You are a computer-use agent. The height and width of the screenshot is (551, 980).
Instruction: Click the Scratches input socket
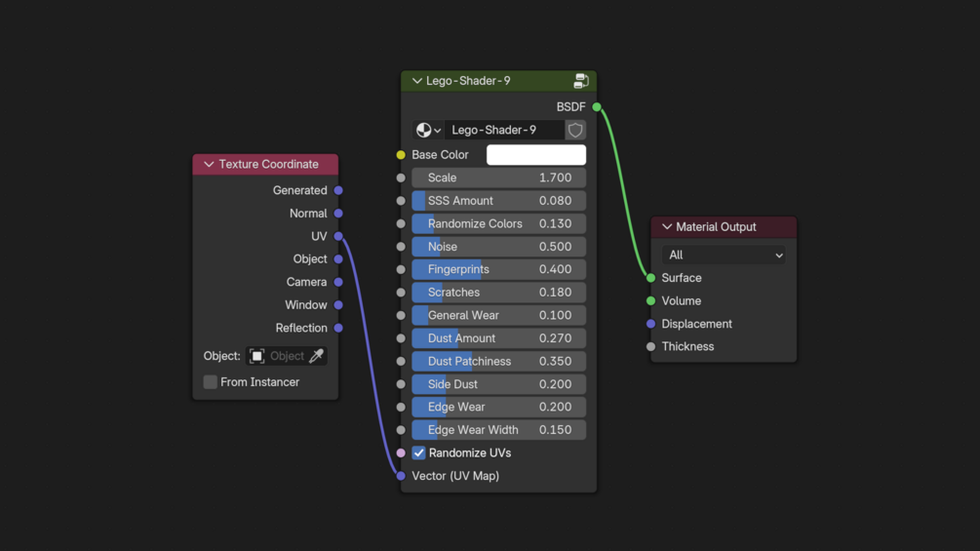[x=401, y=293]
